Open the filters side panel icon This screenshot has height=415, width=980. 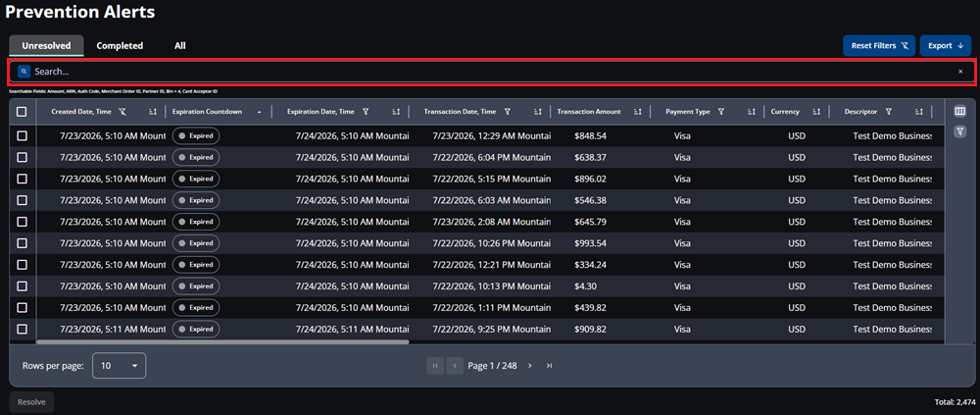point(960,131)
